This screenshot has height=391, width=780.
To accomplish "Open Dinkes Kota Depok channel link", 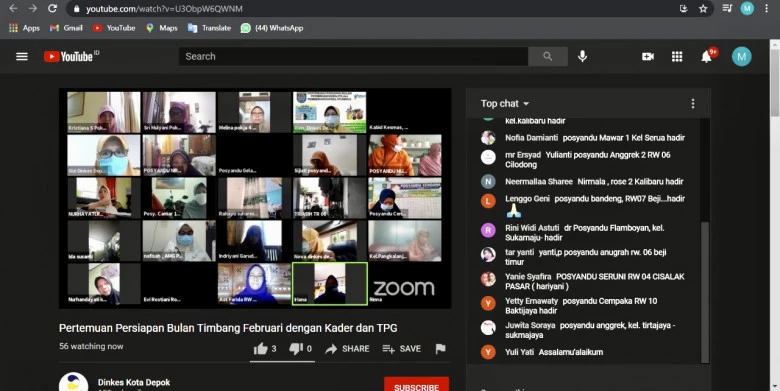I will (134, 382).
